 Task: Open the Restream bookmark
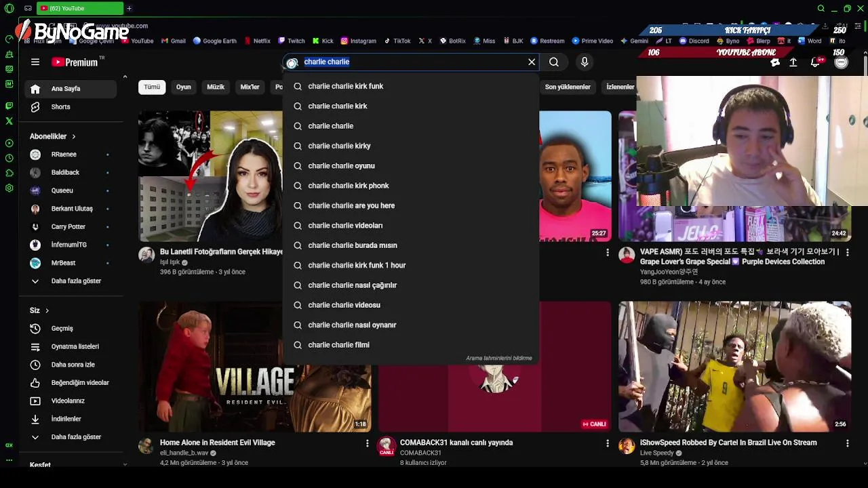tap(547, 41)
